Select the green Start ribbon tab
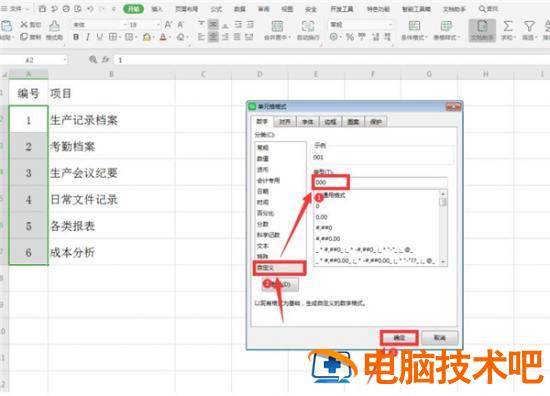The width and height of the screenshot is (550, 396). [x=134, y=9]
